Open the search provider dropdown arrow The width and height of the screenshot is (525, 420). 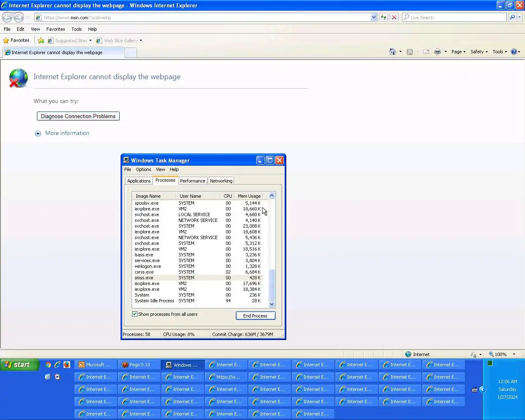[x=520, y=17]
